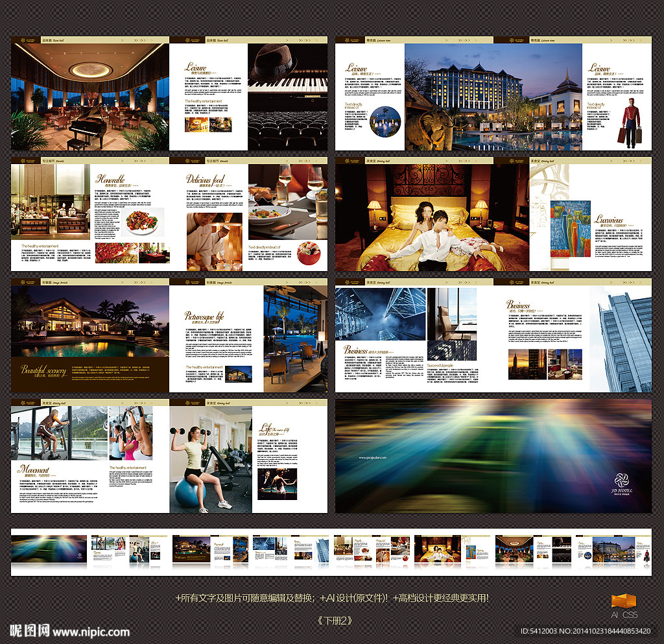
Task: Click the "Leisure" heading beside the hat photo
Action: 195,67
